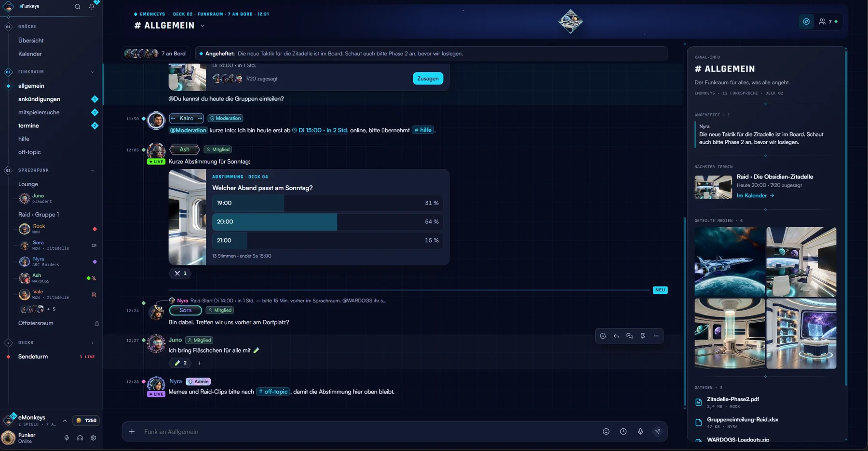Open notifications via the bell icon
This screenshot has height=451, width=868.
[92, 7]
